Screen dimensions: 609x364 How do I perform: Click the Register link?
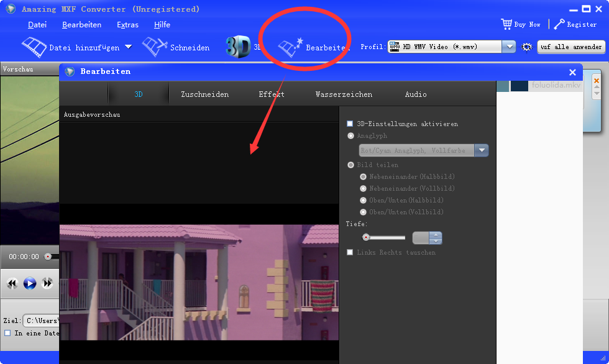coord(582,24)
